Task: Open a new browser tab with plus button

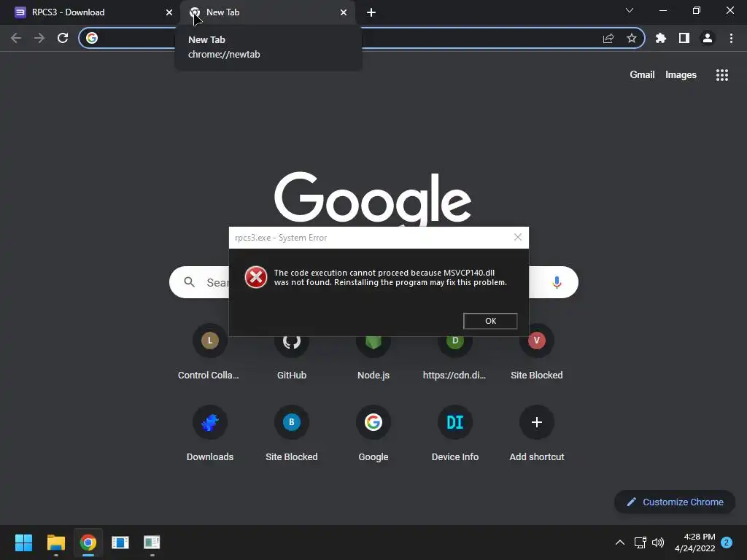Action: point(371,12)
